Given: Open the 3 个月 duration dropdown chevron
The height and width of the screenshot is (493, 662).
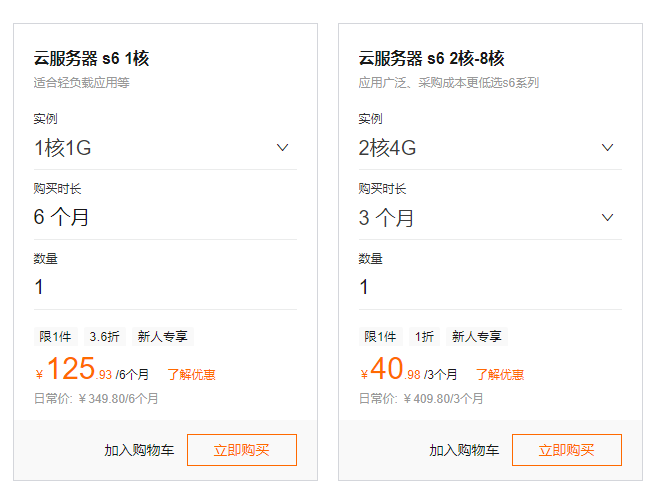Looking at the screenshot, I should point(607,217).
